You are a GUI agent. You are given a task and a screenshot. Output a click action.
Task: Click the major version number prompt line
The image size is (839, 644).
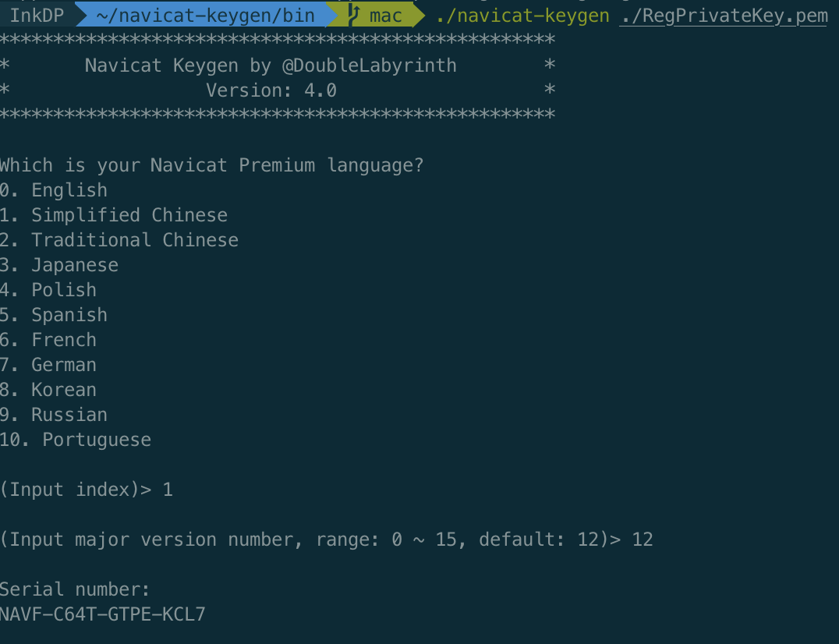326,540
